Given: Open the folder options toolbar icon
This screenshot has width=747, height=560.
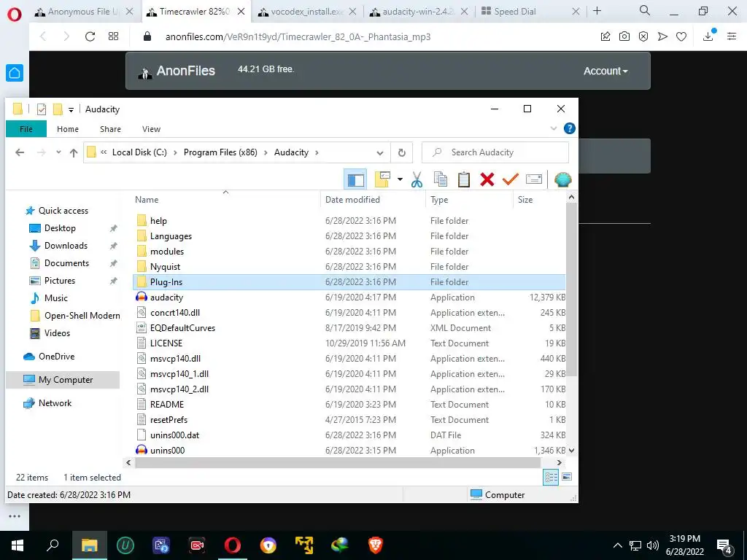Looking at the screenshot, I should pos(382,179).
